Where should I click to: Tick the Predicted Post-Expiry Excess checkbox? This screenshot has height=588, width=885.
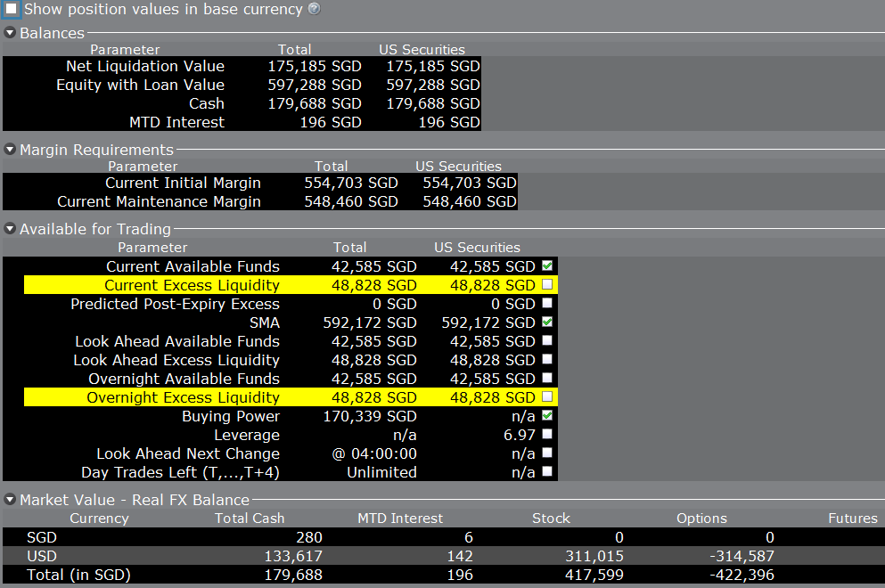point(547,304)
